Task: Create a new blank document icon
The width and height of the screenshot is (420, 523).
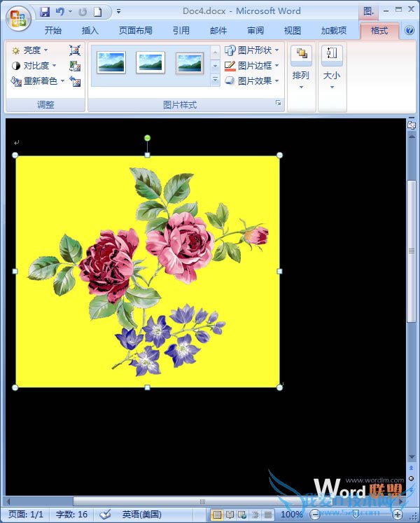Action: (x=97, y=12)
